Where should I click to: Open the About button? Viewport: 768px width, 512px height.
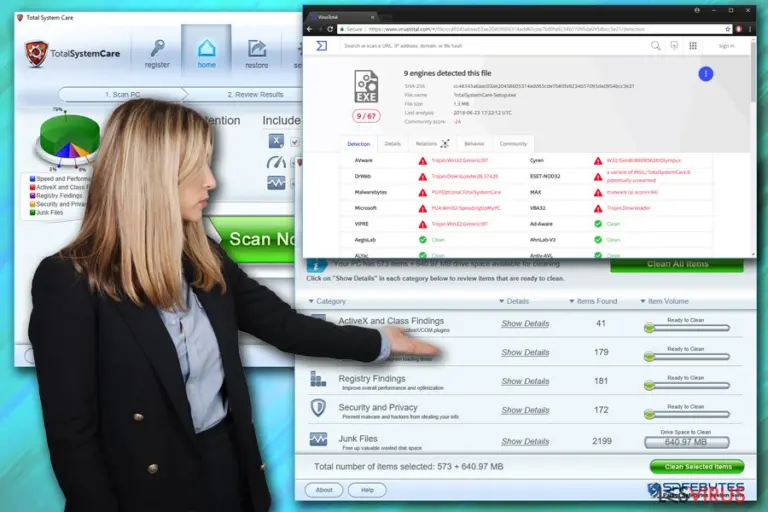pos(324,490)
